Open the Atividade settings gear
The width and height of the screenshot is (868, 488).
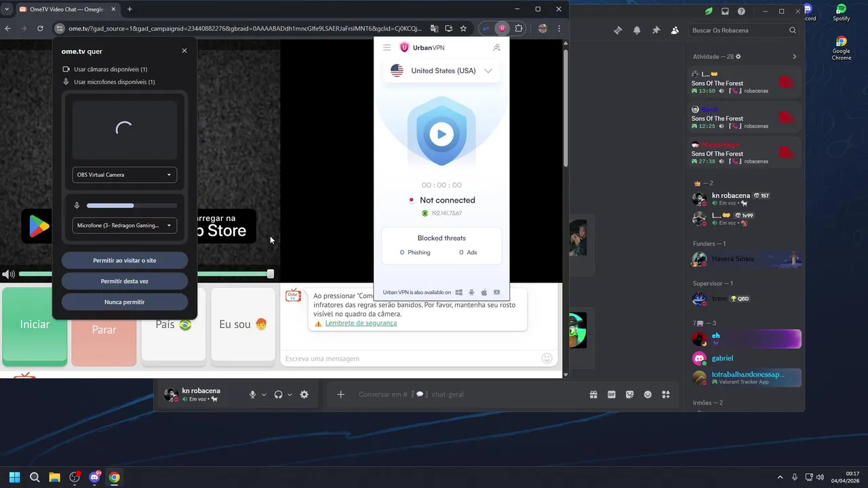click(x=738, y=56)
